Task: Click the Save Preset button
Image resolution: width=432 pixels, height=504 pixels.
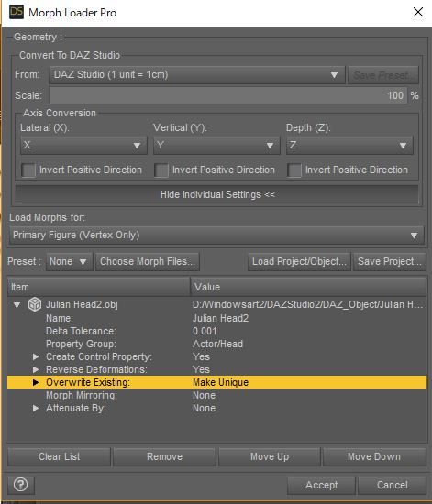Action: click(x=383, y=75)
